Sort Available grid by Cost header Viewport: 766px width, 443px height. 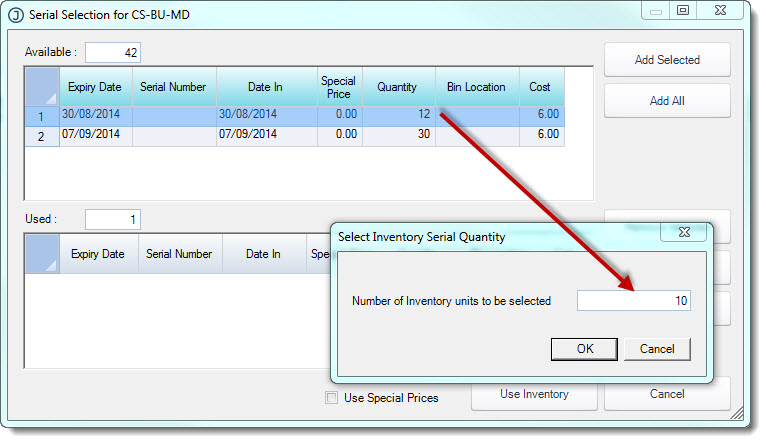pyautogui.click(x=541, y=87)
